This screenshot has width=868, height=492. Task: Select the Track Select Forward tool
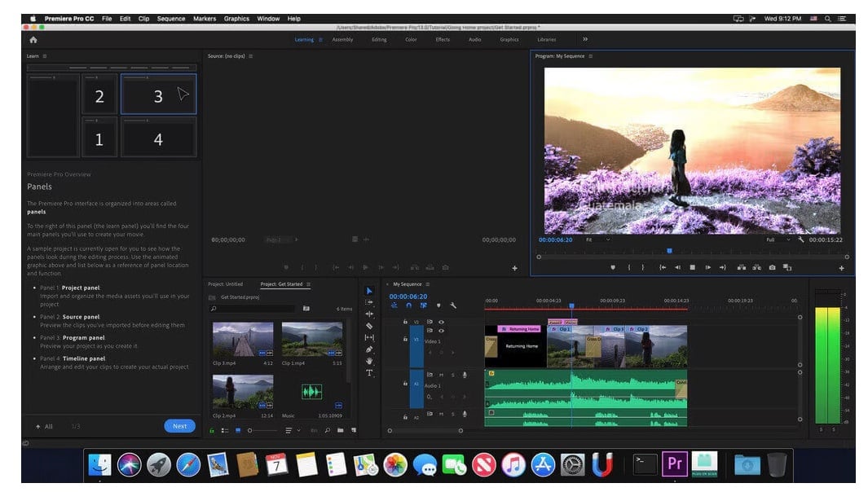[369, 302]
